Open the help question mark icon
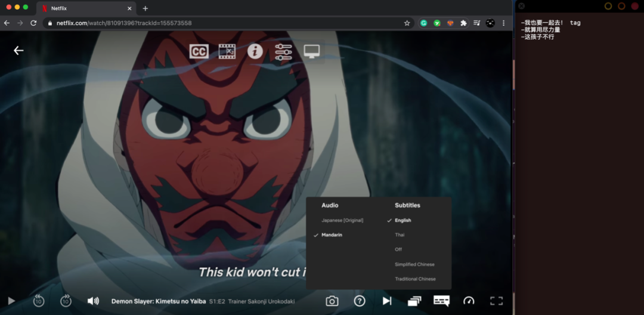The width and height of the screenshot is (644, 315). point(360,301)
